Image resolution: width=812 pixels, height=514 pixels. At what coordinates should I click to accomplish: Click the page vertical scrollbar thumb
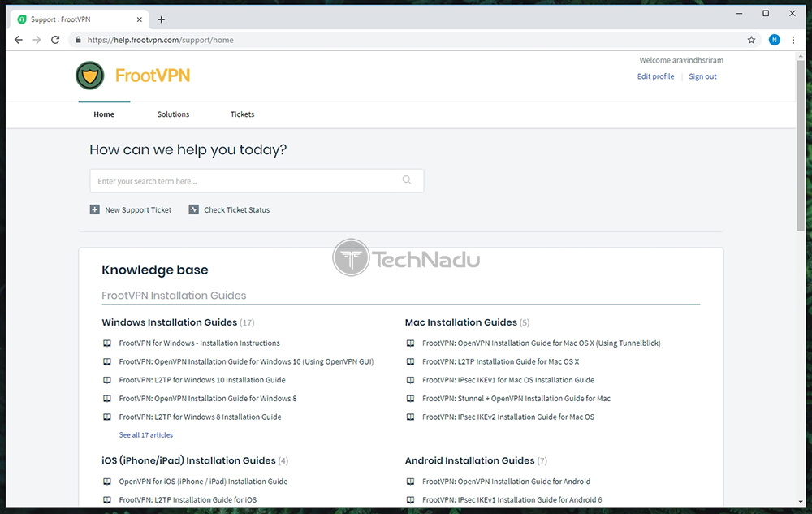pyautogui.click(x=801, y=145)
